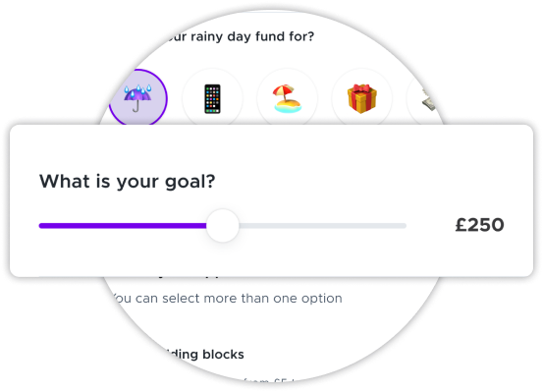Select the purple rainy umbrella icon
This screenshot has height=392, width=543.
(x=137, y=97)
